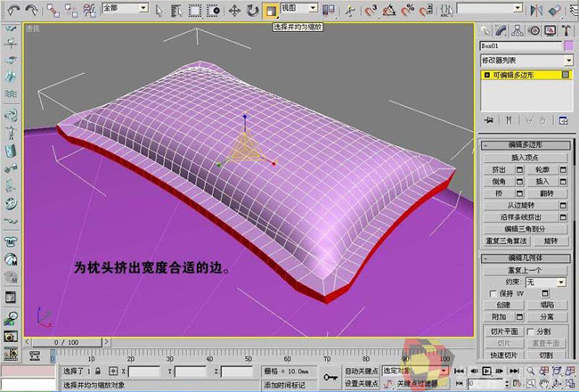Activate the Bind to Space Warp tool
Viewport: 579px width, 392px height.
(x=90, y=11)
